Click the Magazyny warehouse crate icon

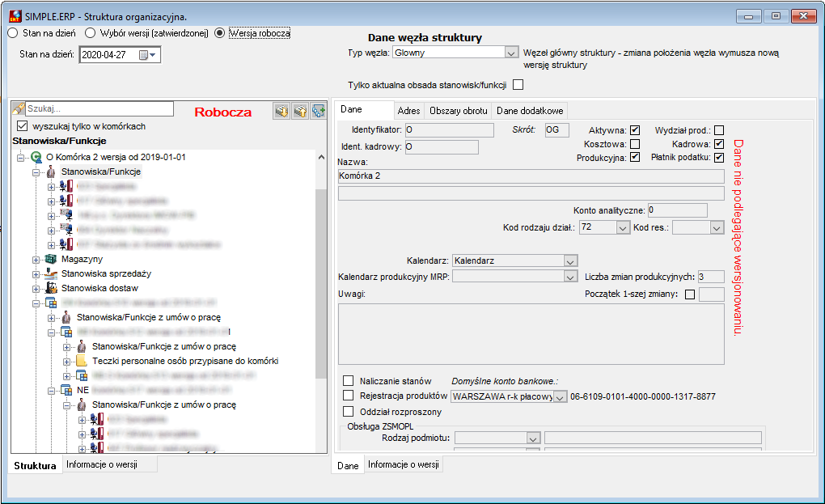(x=51, y=259)
